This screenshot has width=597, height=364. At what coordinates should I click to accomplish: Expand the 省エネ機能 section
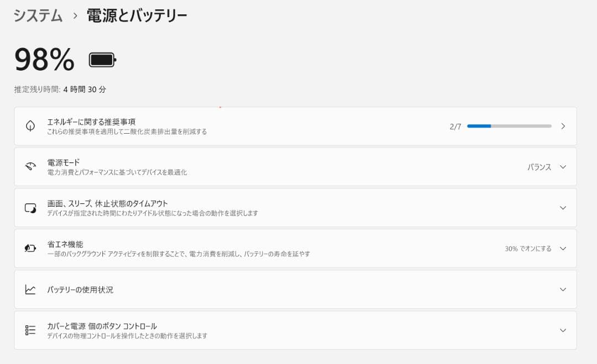(563, 248)
